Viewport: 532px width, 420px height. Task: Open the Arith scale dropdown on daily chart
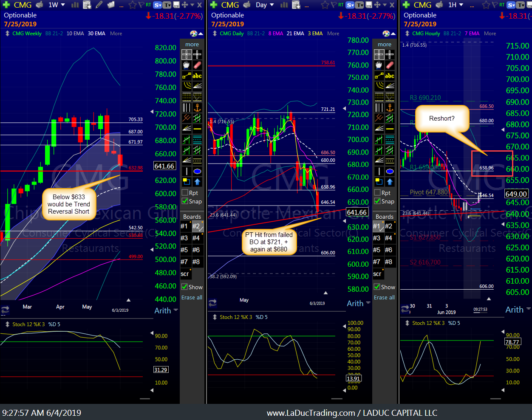[358, 303]
